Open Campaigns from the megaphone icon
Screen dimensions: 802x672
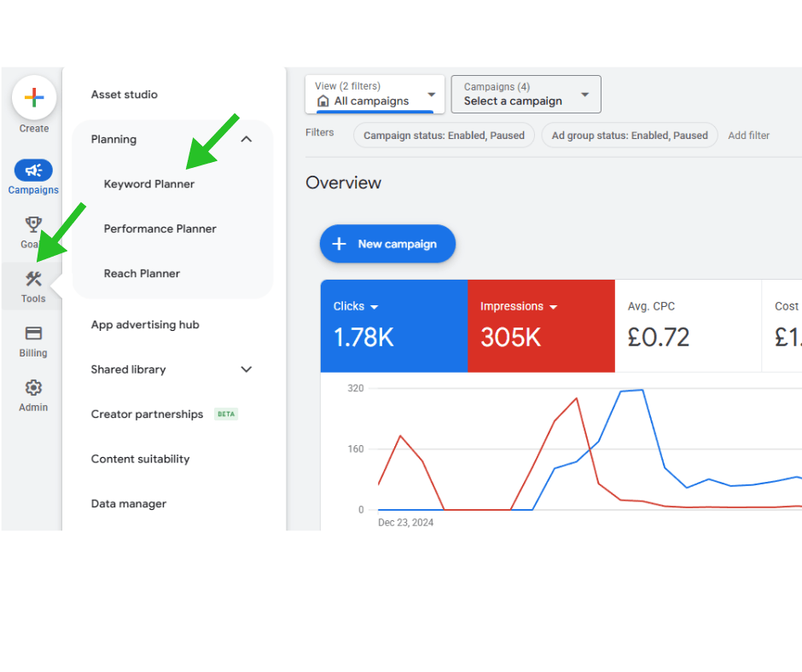click(33, 171)
